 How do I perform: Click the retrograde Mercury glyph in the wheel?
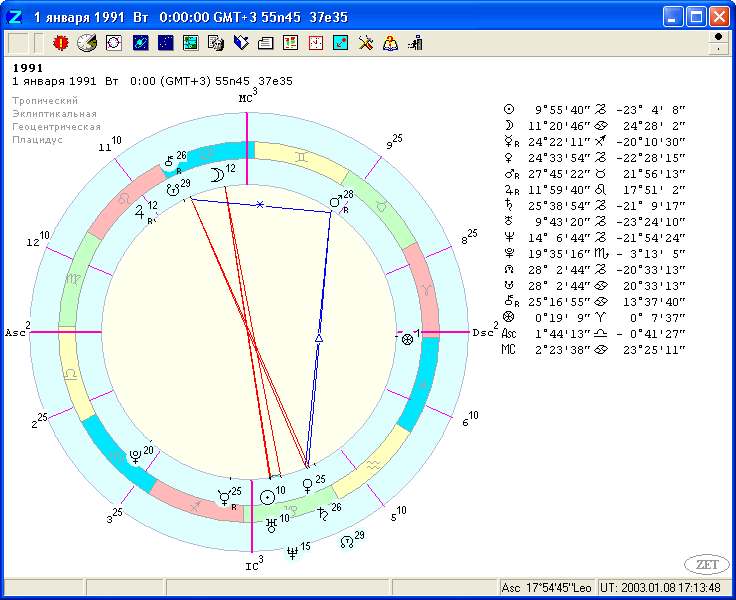tap(224, 498)
